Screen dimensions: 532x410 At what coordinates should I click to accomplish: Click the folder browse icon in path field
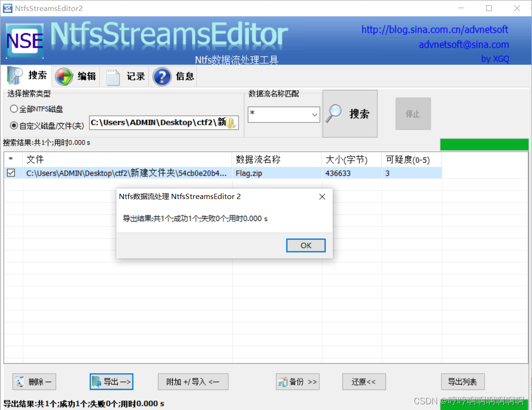[x=231, y=122]
